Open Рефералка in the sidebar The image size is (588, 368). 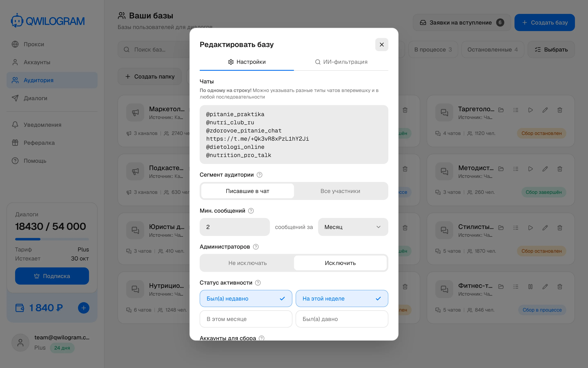[x=52, y=143]
